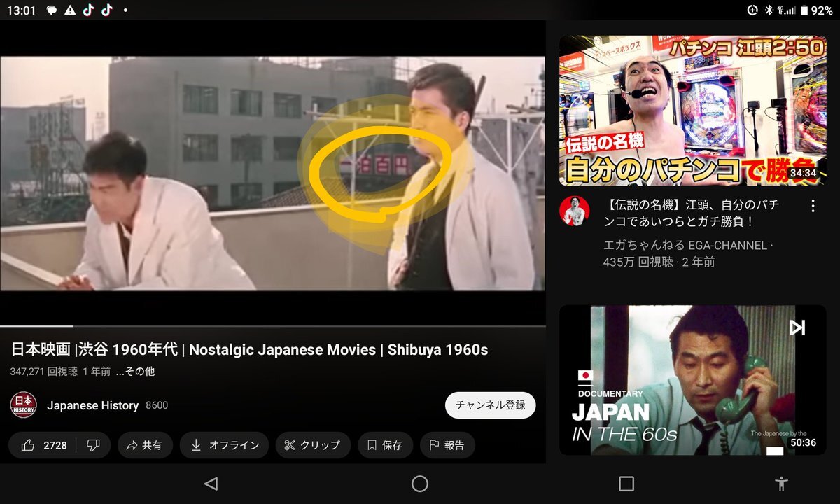Tap battery 92% status indicator
Image resolution: width=840 pixels, height=504 pixels.
tap(817, 10)
